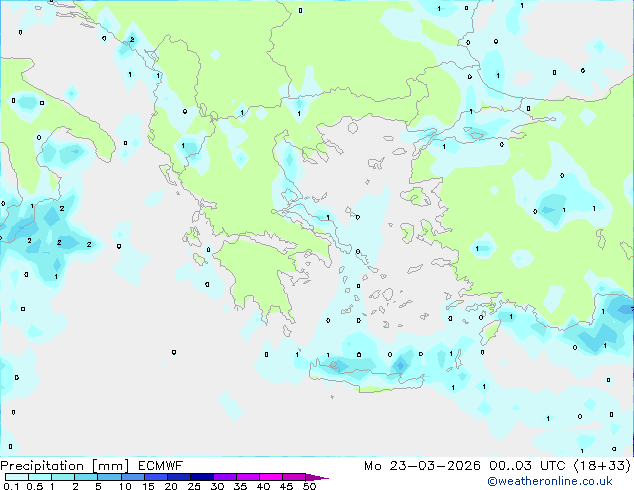Viewport: 634px width, 490px height.
Task: Select the 45–50 mm legend swatch
Action: (294, 477)
